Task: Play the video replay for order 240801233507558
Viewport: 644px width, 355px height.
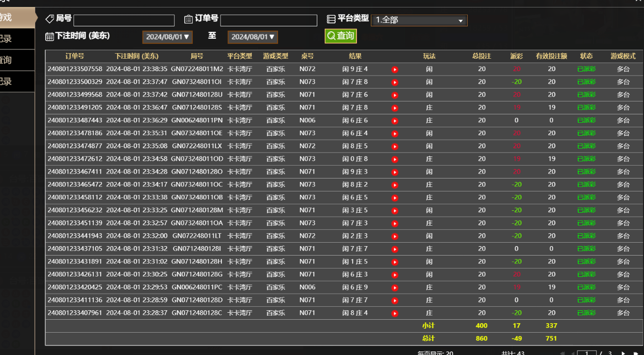Action: [394, 69]
